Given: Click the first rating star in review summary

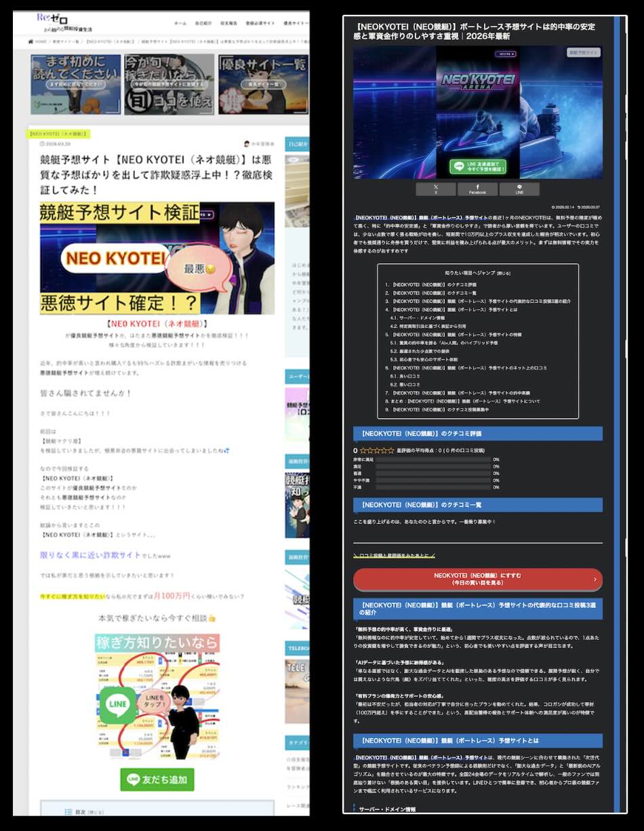Looking at the screenshot, I should click(x=363, y=450).
